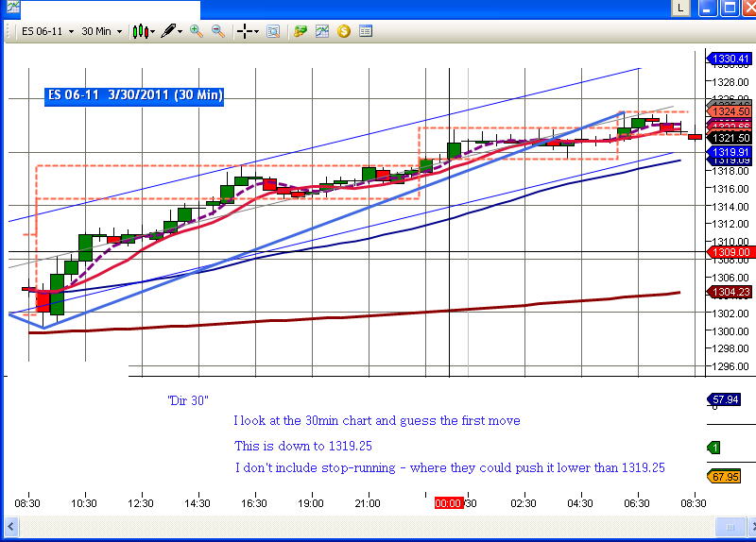Click the 02:30 time axis label
The height and width of the screenshot is (542, 756).
tap(524, 503)
